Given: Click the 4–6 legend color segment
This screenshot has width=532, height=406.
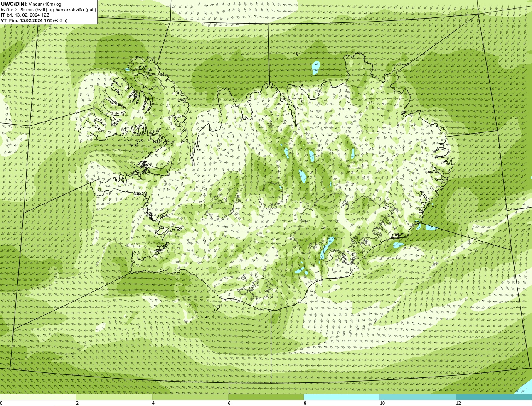Looking at the screenshot, I should pyautogui.click(x=190, y=397).
